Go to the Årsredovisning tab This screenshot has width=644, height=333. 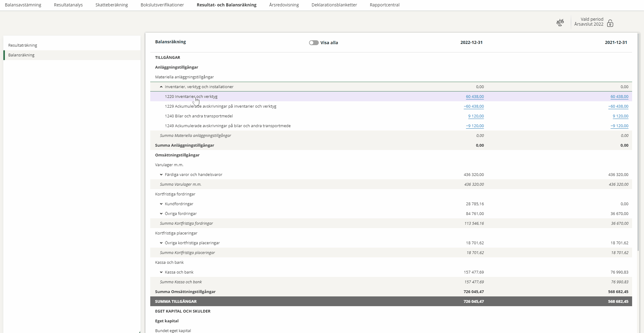tap(284, 5)
